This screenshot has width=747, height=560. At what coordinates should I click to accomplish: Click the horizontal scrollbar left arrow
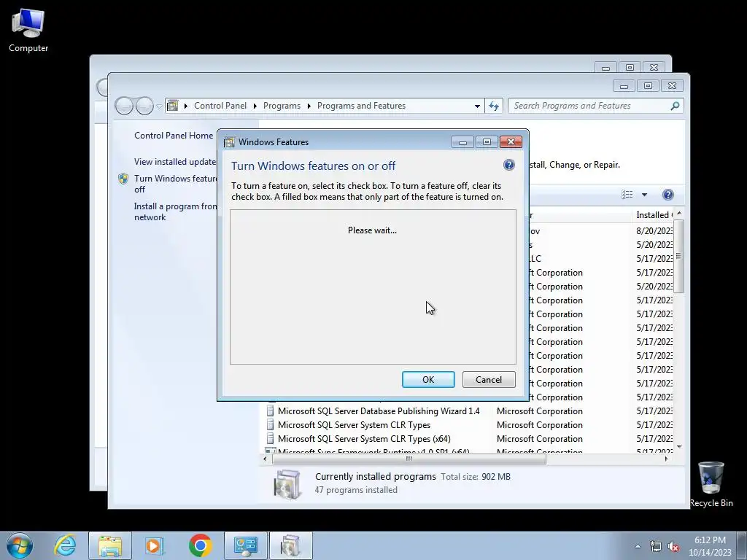point(265,459)
